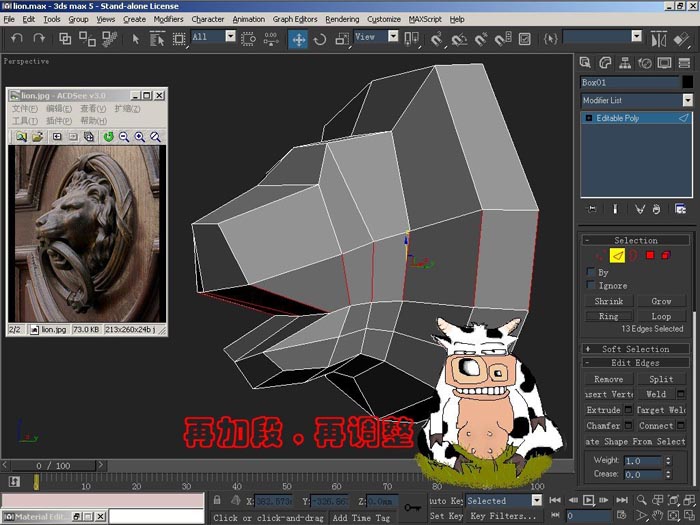Open the MAXScript menu
Screen dimensions: 700x525
click(425, 19)
